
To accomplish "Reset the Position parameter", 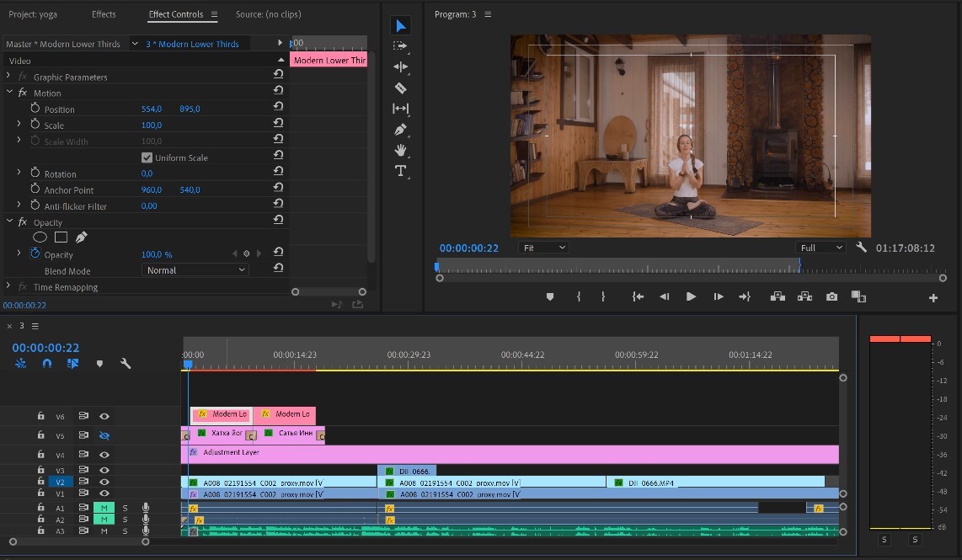I will [x=278, y=109].
